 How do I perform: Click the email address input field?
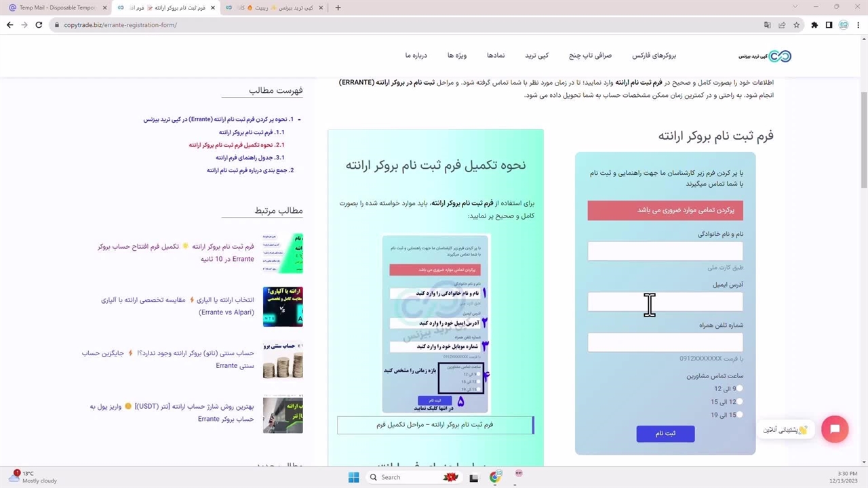(665, 302)
